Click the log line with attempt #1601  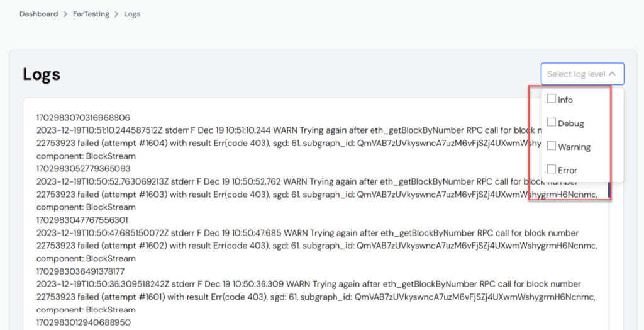click(316, 297)
